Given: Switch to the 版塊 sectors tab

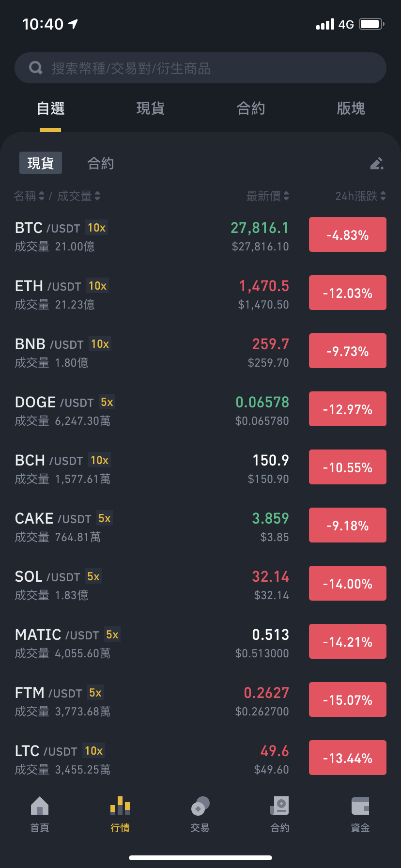Looking at the screenshot, I should pos(351,108).
